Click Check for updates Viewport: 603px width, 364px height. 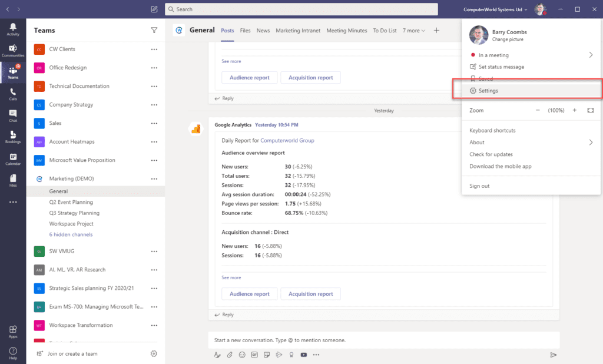(491, 154)
